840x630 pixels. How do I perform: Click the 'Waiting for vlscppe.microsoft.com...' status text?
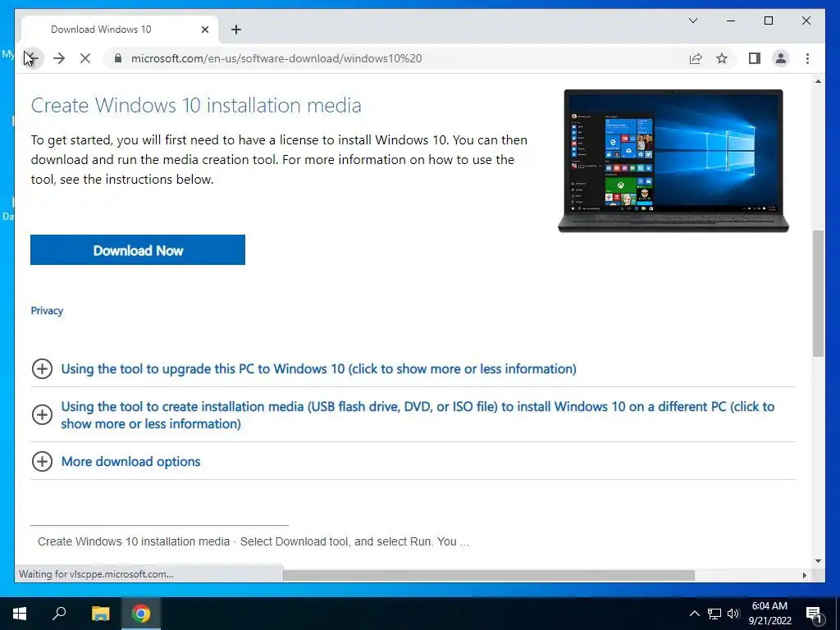click(x=97, y=574)
